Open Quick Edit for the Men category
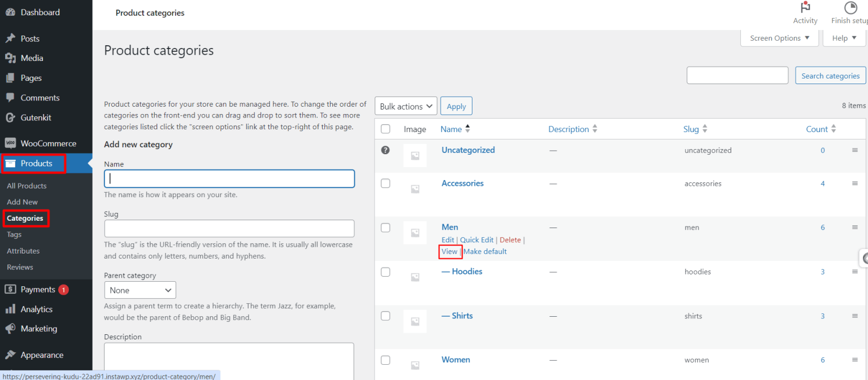Image resolution: width=868 pixels, height=380 pixels. tap(478, 239)
